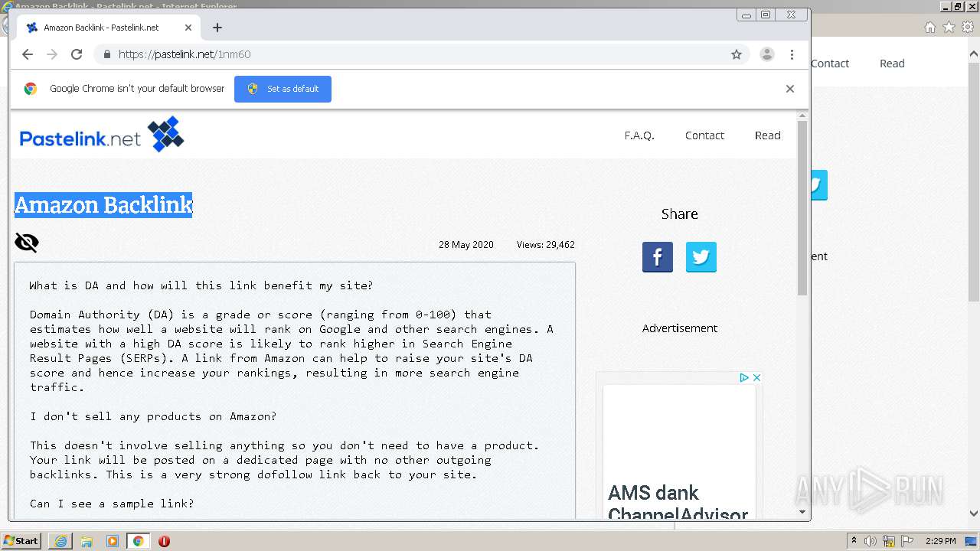980x551 pixels.
Task: Dismiss the default browser infobar
Action: point(790,89)
